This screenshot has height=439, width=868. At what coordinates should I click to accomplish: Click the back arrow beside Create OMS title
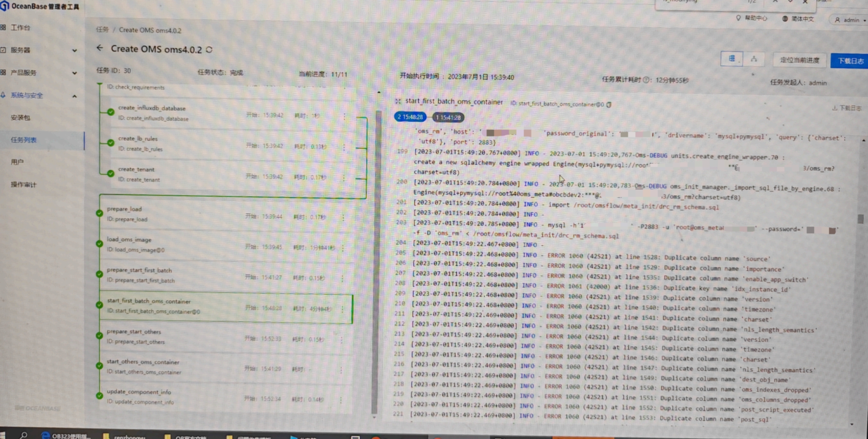(x=99, y=48)
